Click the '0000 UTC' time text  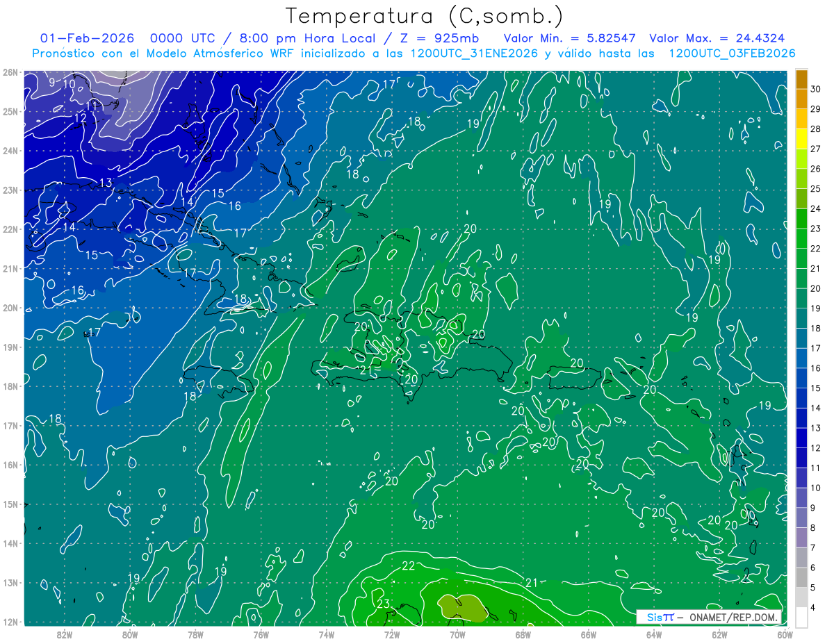[182, 38]
